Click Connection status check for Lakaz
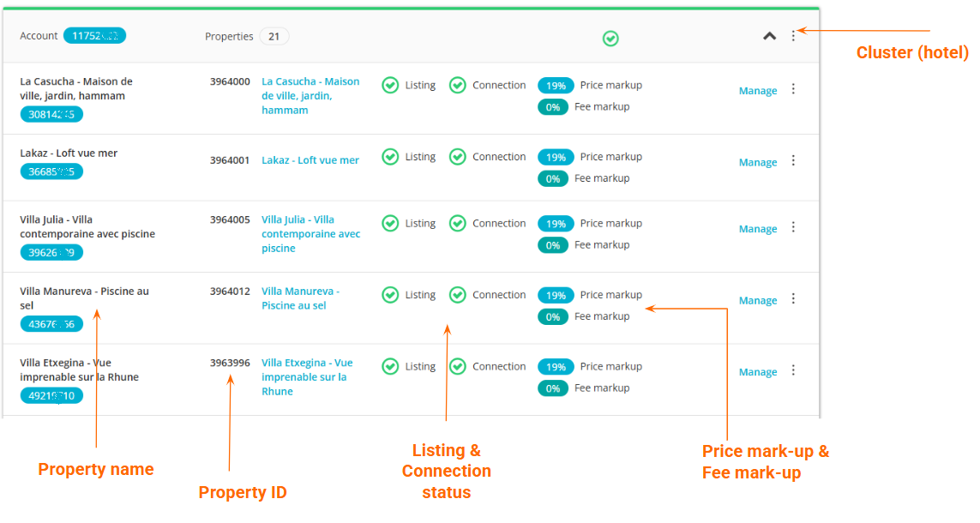 click(x=458, y=157)
